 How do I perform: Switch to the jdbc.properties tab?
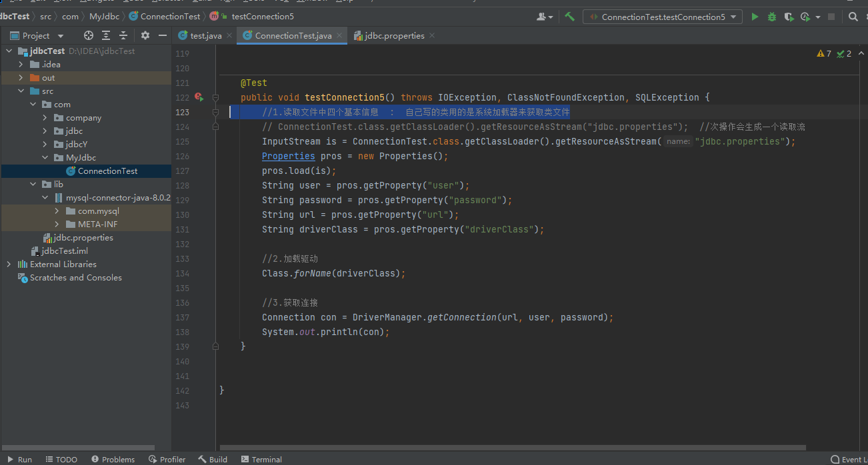pyautogui.click(x=394, y=36)
